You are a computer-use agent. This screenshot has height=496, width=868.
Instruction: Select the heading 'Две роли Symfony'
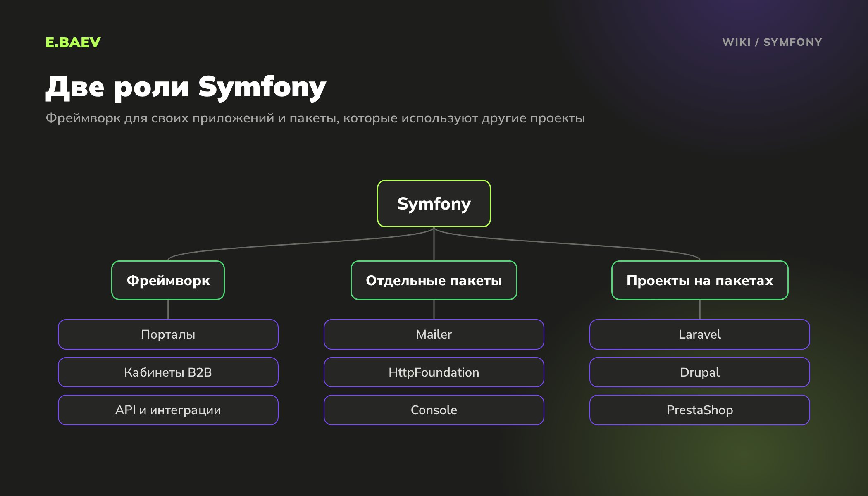pyautogui.click(x=186, y=87)
